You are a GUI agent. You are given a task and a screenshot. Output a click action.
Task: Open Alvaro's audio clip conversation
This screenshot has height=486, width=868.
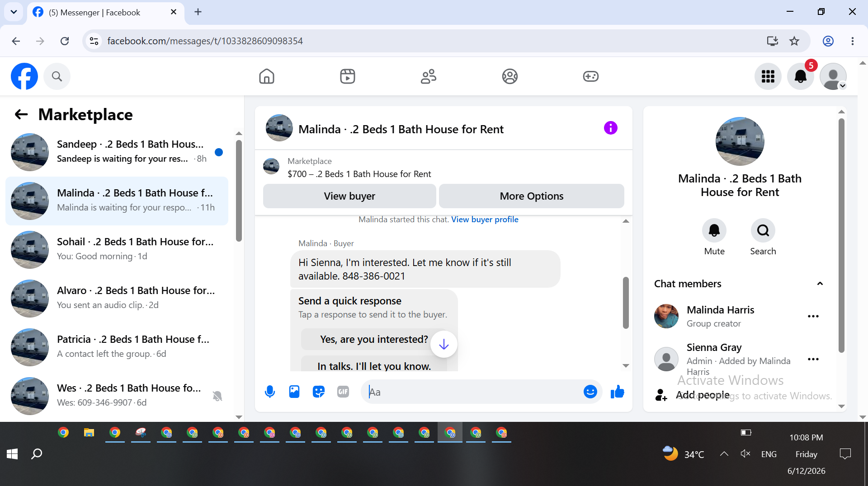tap(117, 299)
